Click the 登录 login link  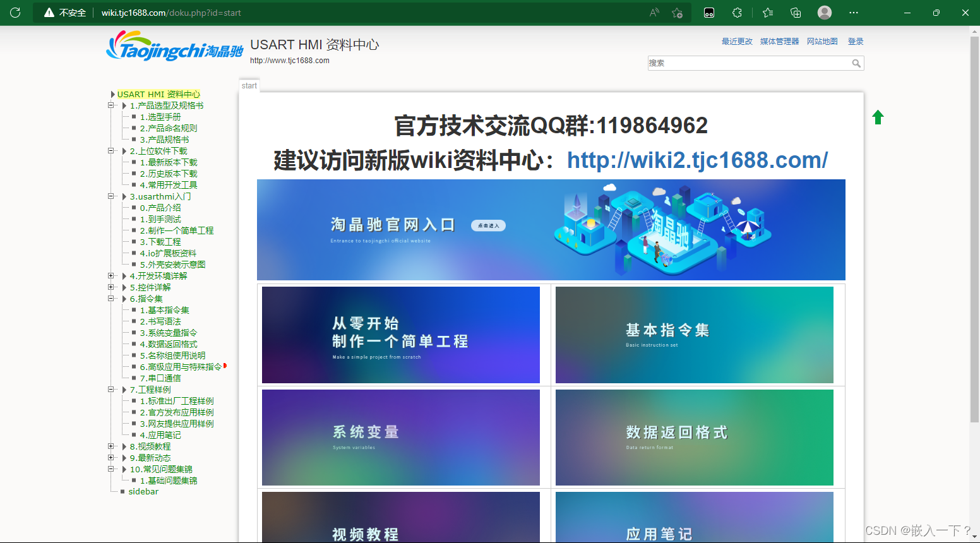pyautogui.click(x=856, y=41)
